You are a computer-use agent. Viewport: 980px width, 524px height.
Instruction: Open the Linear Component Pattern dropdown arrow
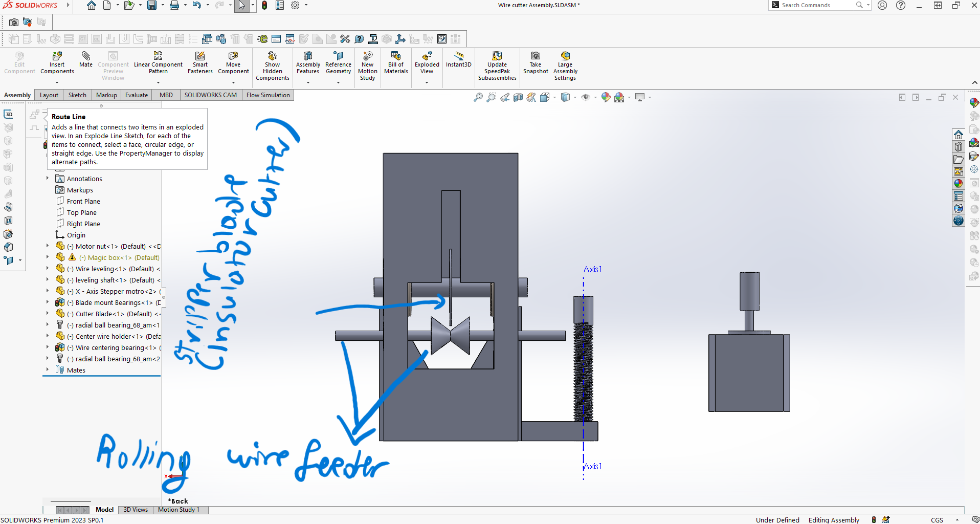click(158, 82)
